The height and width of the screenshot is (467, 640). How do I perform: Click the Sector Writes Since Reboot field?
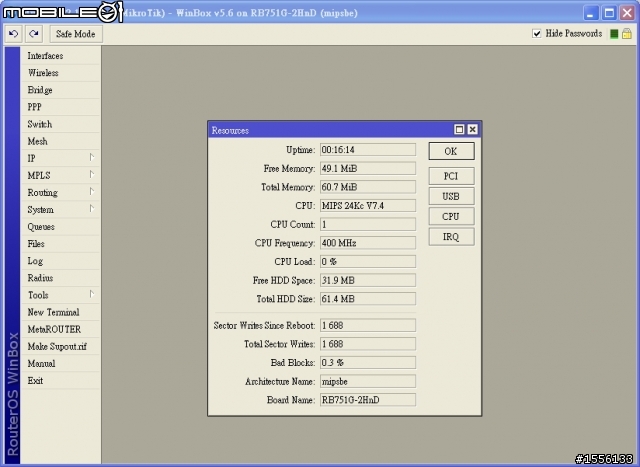(x=368, y=325)
